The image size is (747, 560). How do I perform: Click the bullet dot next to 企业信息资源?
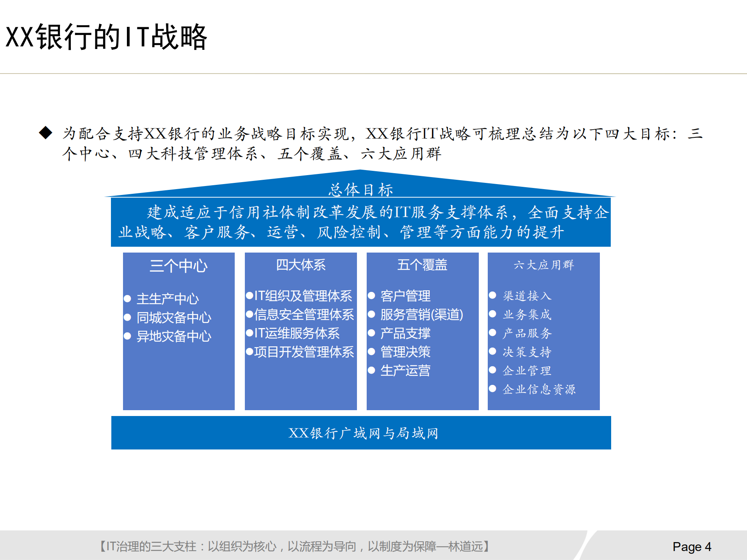[492, 389]
